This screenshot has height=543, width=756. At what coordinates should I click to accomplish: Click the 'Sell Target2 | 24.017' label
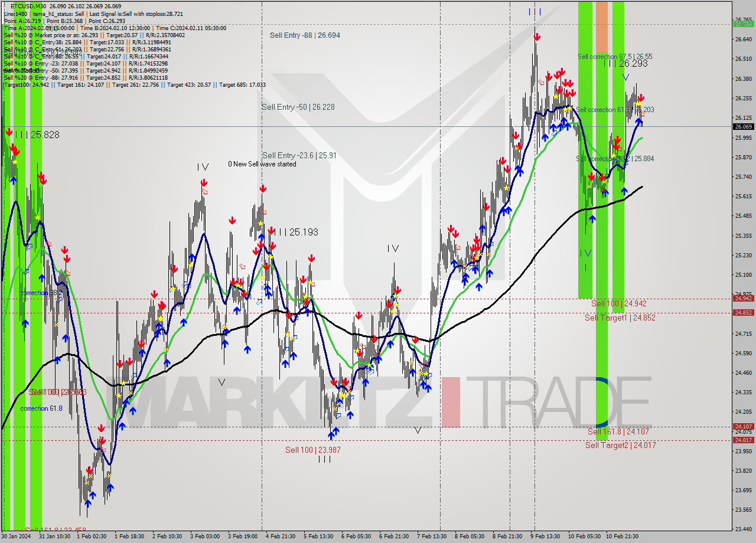click(620, 445)
